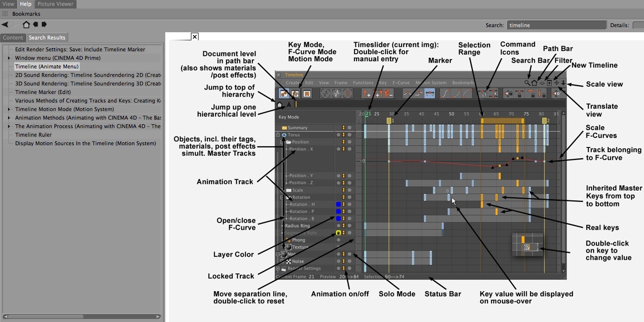Select the Search Results tab
The width and height of the screenshot is (644, 322).
[47, 37]
